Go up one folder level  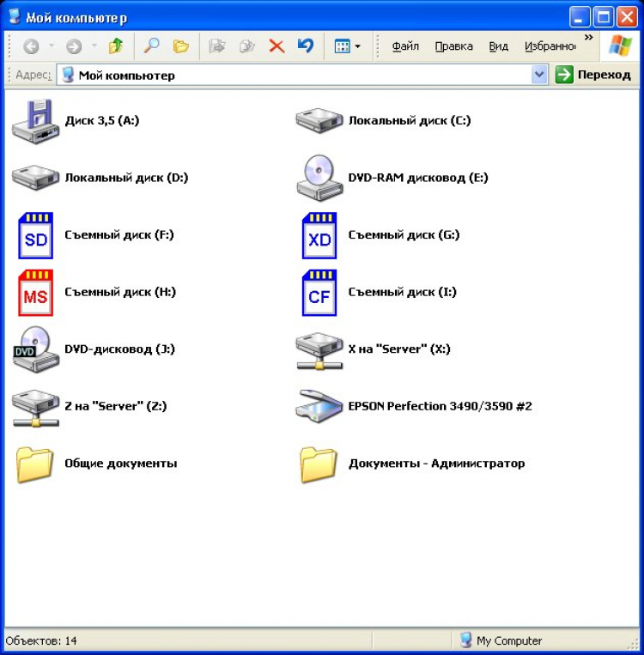tap(116, 46)
